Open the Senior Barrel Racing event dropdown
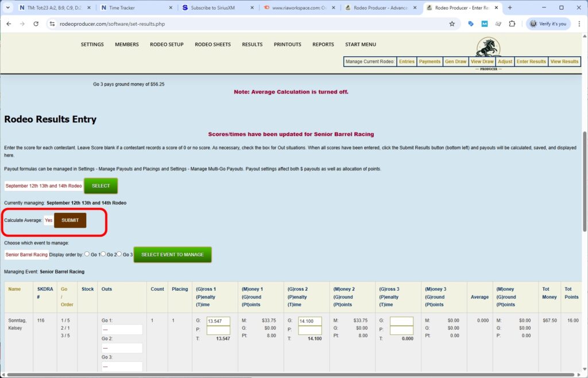 26,254
